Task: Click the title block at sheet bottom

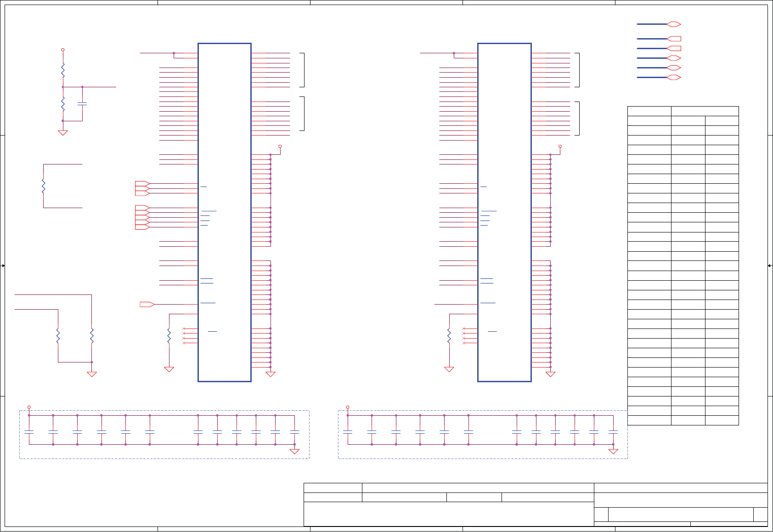Action: [x=536, y=504]
